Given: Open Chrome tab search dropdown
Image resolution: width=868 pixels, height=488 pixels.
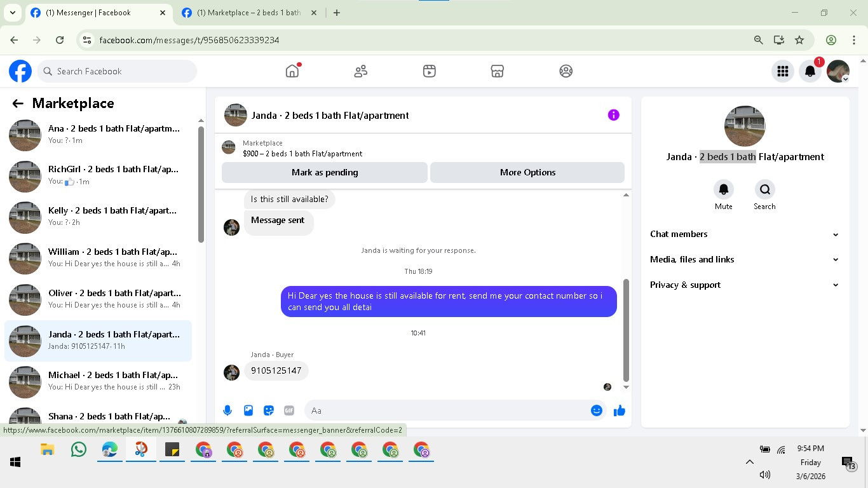Looking at the screenshot, I should [x=12, y=13].
